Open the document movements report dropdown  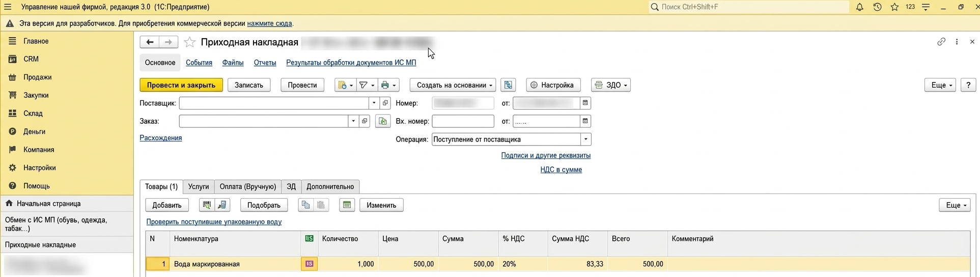click(x=345, y=85)
